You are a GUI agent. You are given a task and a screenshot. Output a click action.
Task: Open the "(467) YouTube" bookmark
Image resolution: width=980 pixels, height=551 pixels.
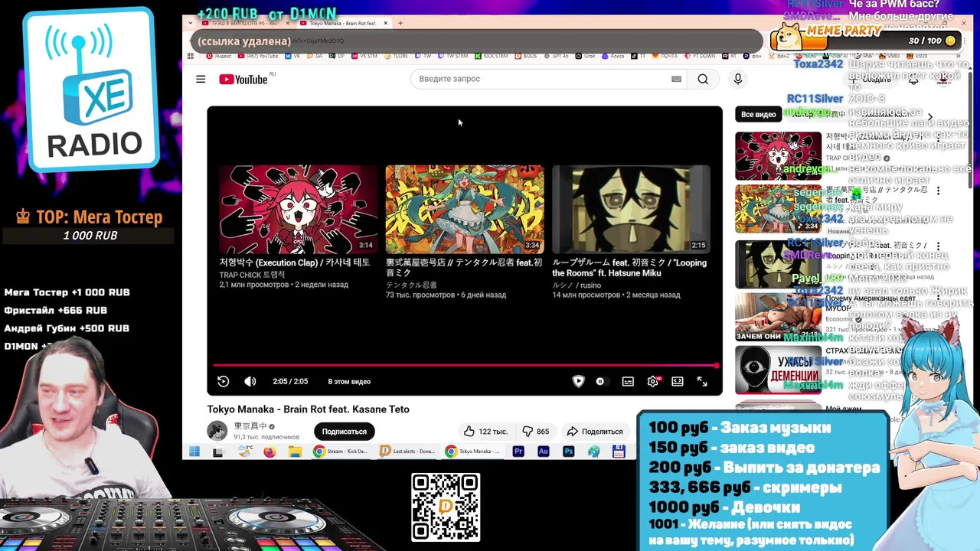coord(259,56)
